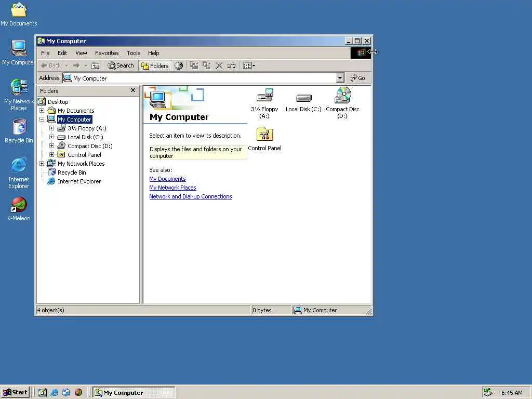532x399 pixels.
Task: Select My Network Places desktop icon
Action: (x=19, y=95)
